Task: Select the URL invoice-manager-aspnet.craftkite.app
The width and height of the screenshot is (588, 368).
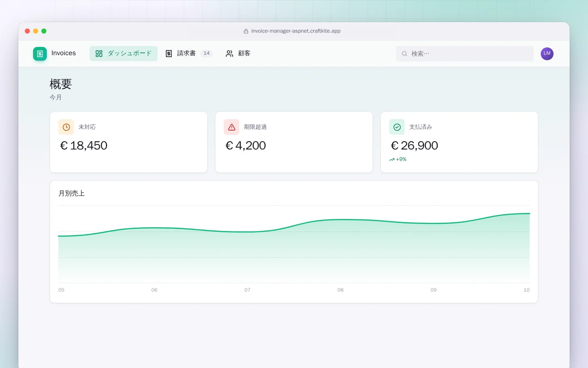Action: click(x=296, y=31)
